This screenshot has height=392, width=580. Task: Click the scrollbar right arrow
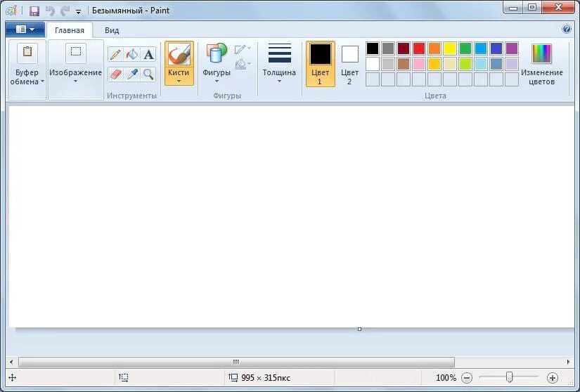click(x=569, y=362)
